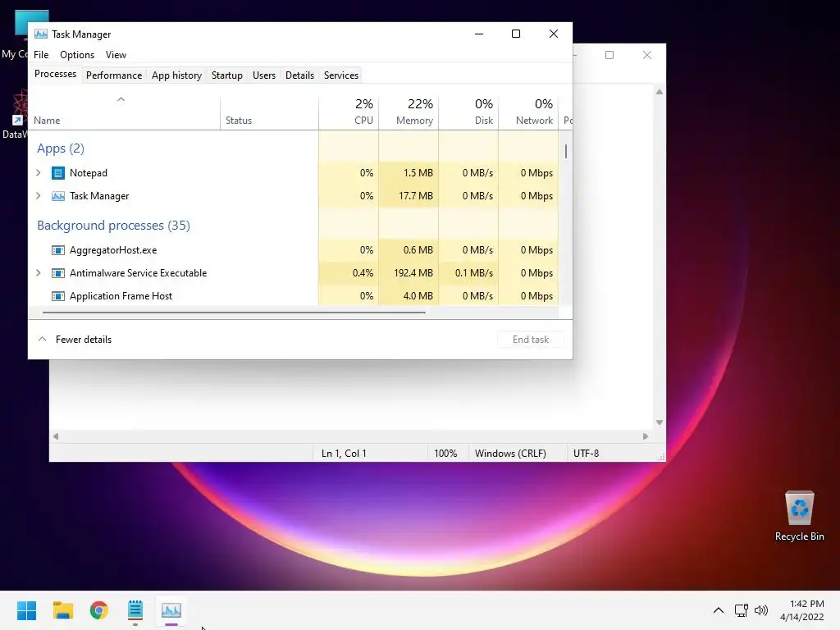Viewport: 840px width, 630px height.
Task: Expand the Notepad process group
Action: click(39, 173)
